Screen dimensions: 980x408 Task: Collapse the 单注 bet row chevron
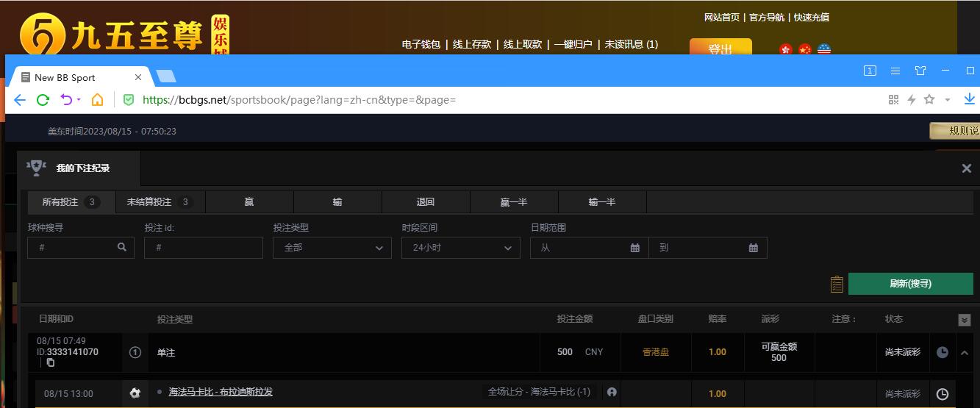pyautogui.click(x=965, y=353)
